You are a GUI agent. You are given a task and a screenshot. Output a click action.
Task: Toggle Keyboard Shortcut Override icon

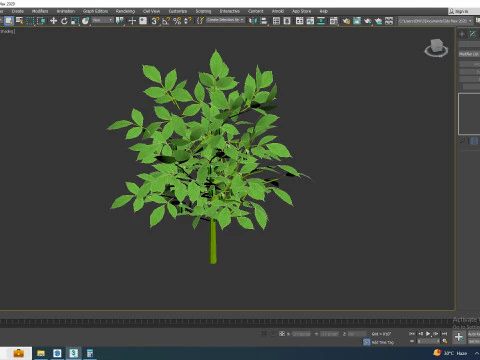(143, 21)
